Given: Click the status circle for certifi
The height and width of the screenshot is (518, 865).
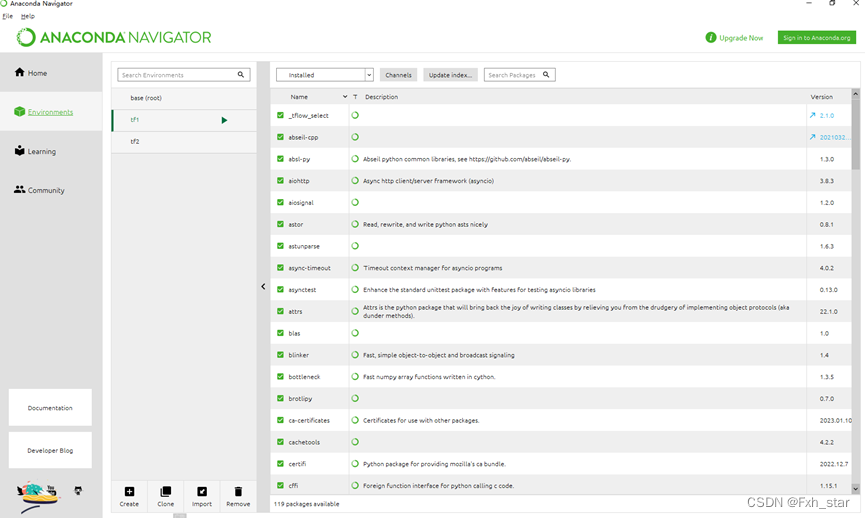Looking at the screenshot, I should tap(355, 463).
